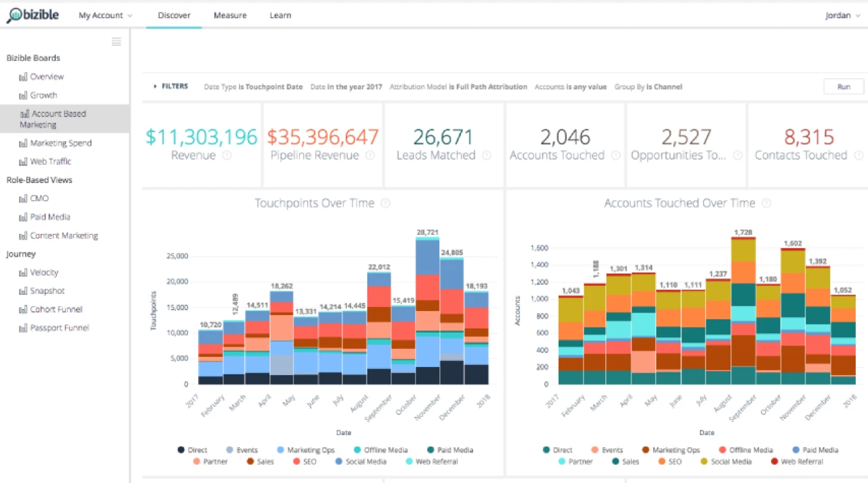
Task: Click the Web Traffic chart icon
Action: pyautogui.click(x=24, y=161)
